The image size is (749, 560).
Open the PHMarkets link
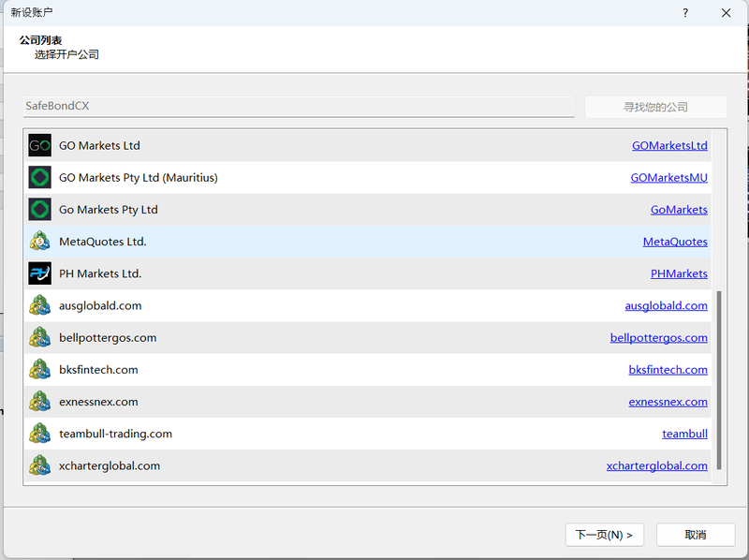tap(679, 273)
